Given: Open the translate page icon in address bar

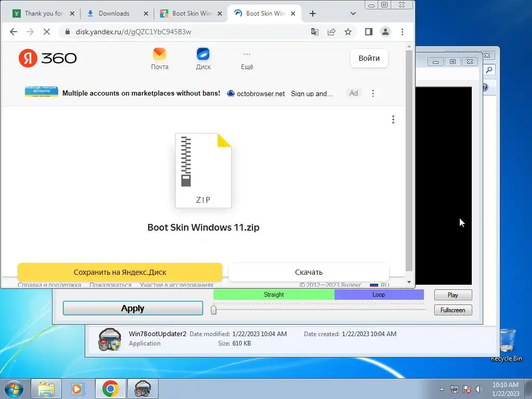Looking at the screenshot, I should (314, 32).
